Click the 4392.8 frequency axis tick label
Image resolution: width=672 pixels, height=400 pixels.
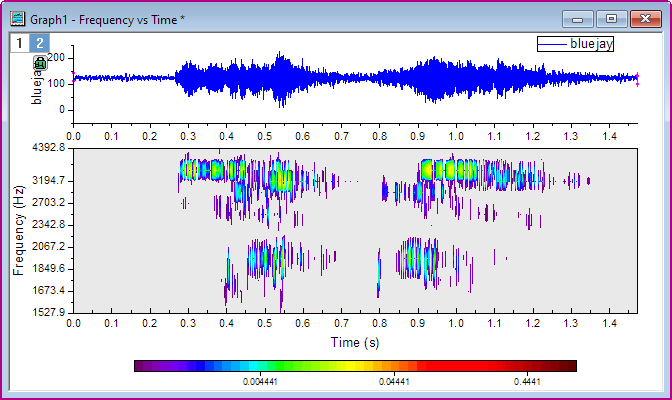[x=48, y=148]
